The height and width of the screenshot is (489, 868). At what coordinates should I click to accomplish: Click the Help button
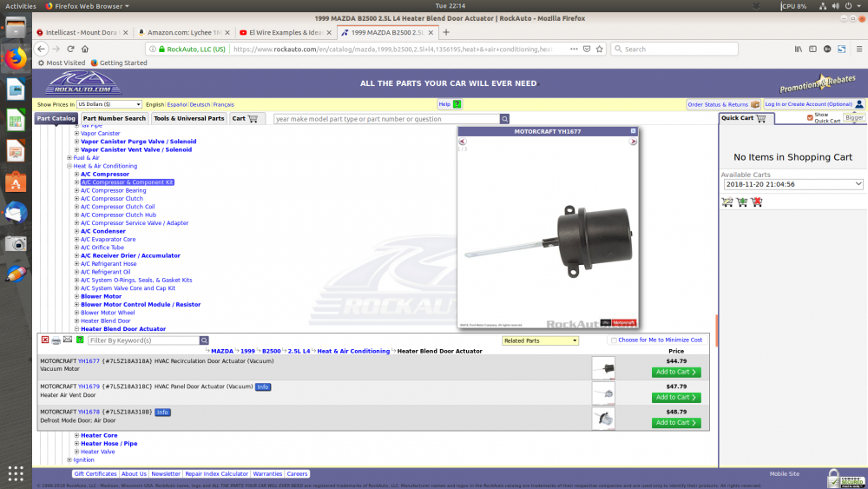[450, 104]
